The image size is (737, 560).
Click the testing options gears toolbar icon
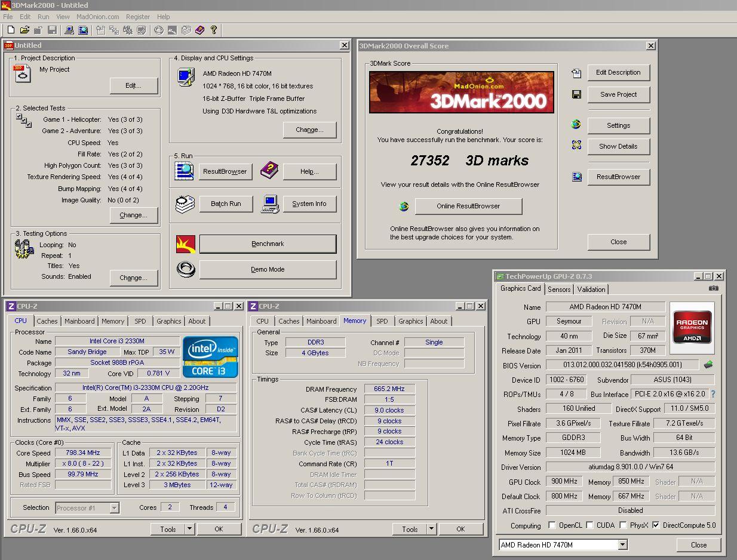128,30
